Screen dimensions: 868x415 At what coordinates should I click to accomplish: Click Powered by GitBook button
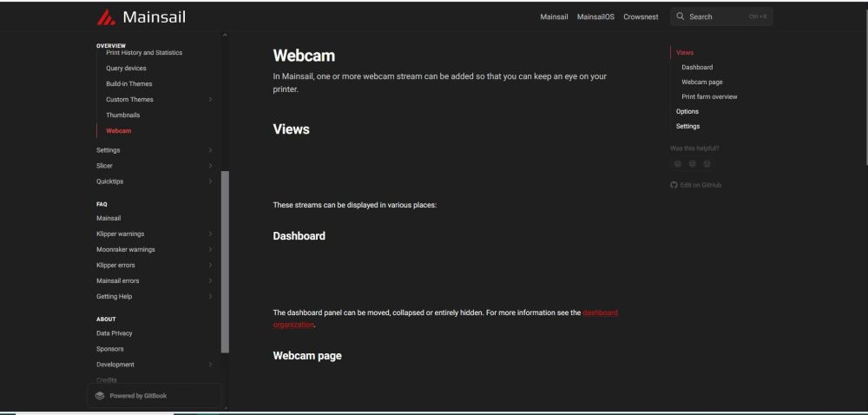pos(155,396)
